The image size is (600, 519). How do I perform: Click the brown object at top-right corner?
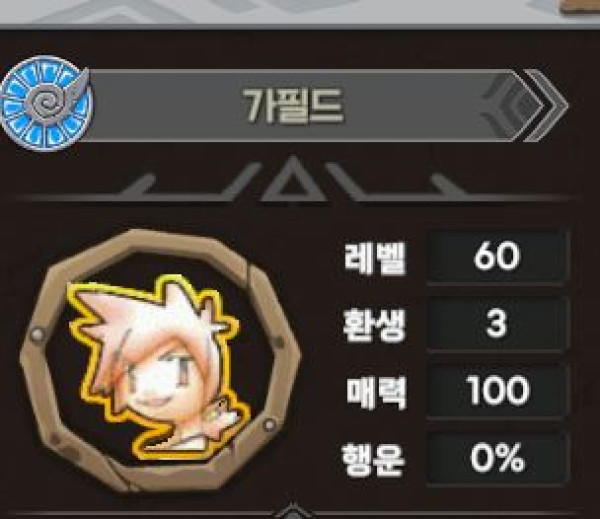click(x=580, y=7)
